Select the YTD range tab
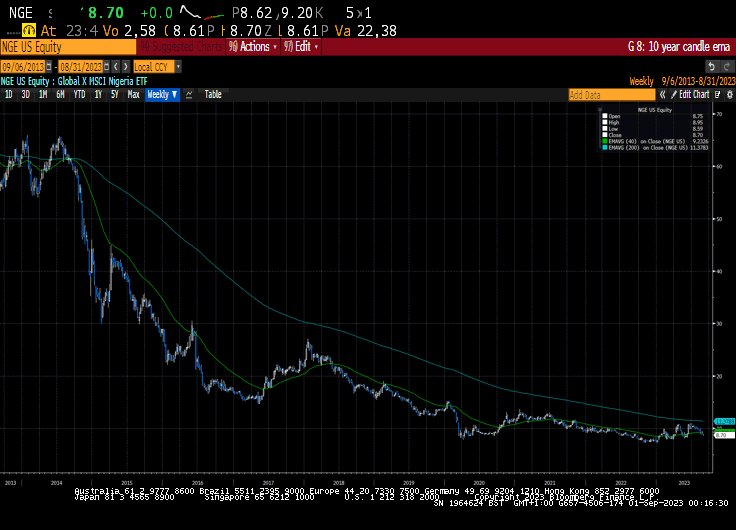 [79, 95]
